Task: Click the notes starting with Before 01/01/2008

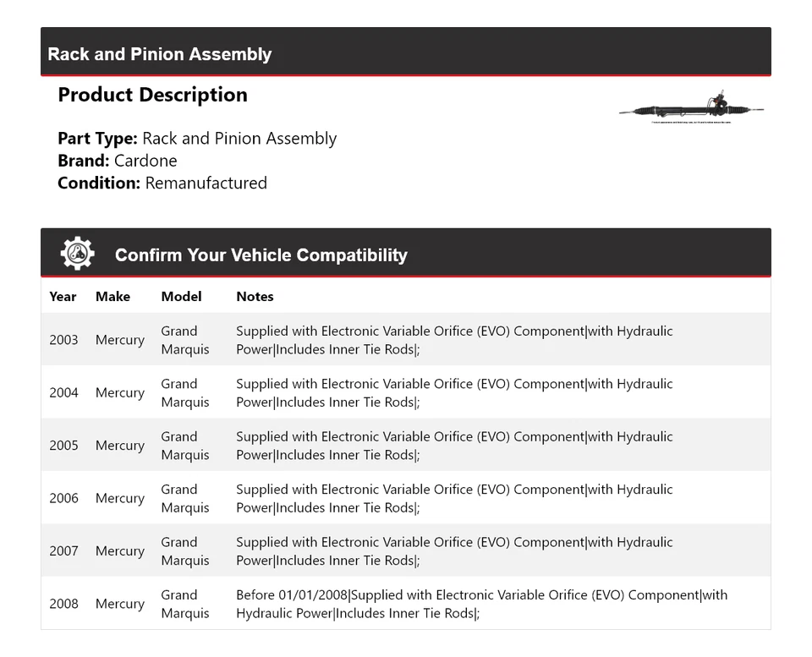Action: [x=481, y=604]
